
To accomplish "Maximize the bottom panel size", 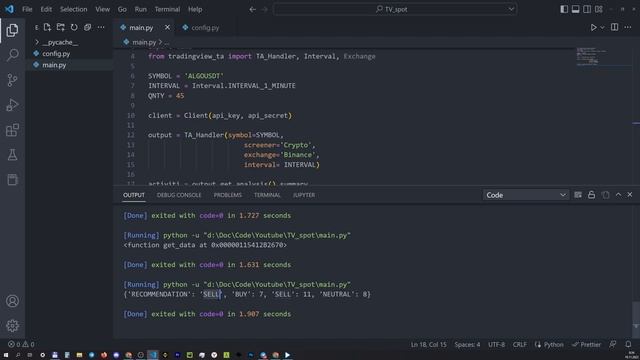I will pos(618,195).
